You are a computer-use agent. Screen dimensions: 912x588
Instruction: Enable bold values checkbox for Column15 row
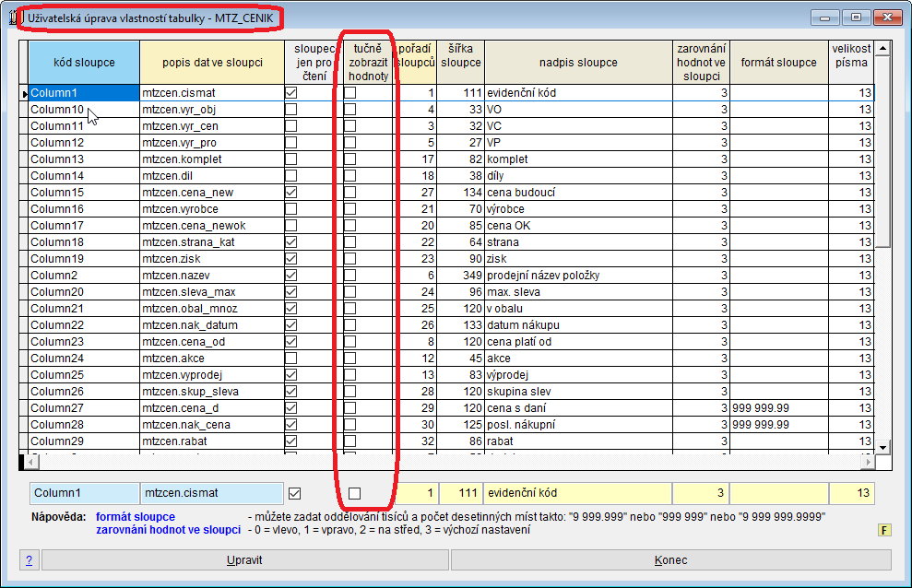click(x=350, y=193)
